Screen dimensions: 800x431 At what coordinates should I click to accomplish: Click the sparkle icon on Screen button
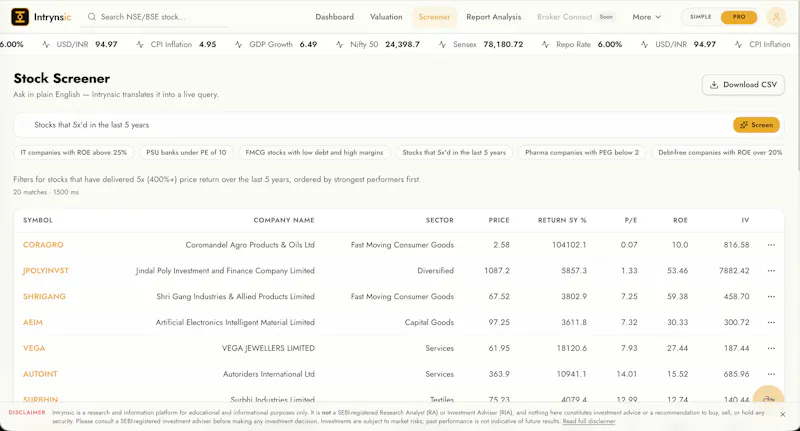click(x=744, y=125)
